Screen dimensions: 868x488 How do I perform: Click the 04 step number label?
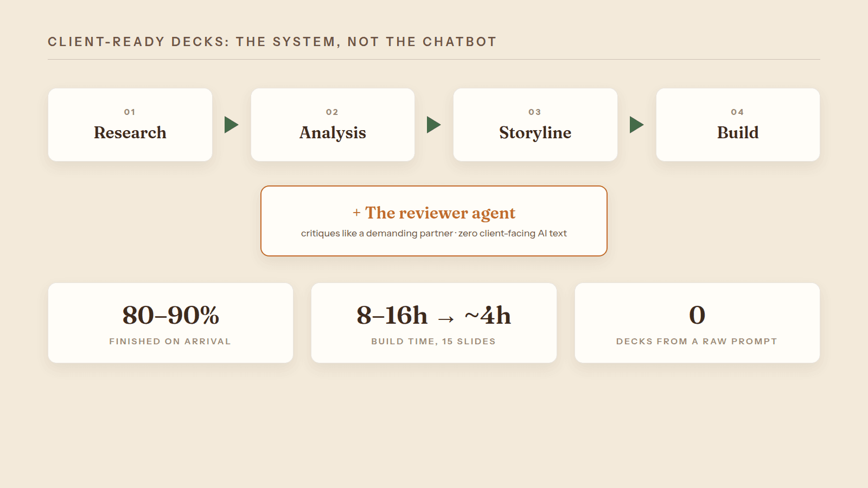click(737, 112)
